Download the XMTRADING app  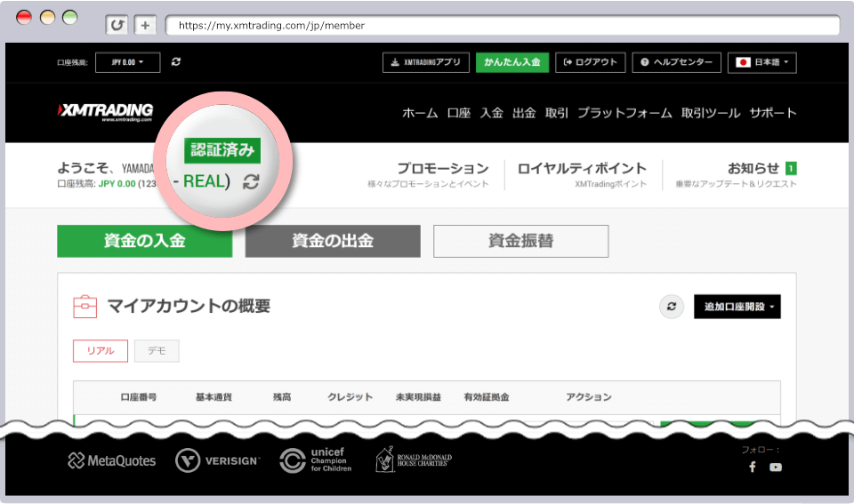click(425, 62)
